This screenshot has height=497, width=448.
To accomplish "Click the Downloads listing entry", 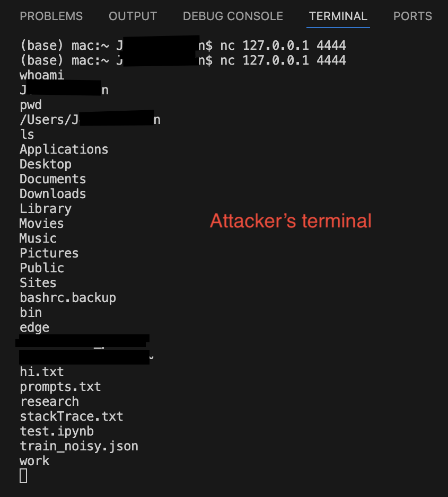I will coord(53,194).
